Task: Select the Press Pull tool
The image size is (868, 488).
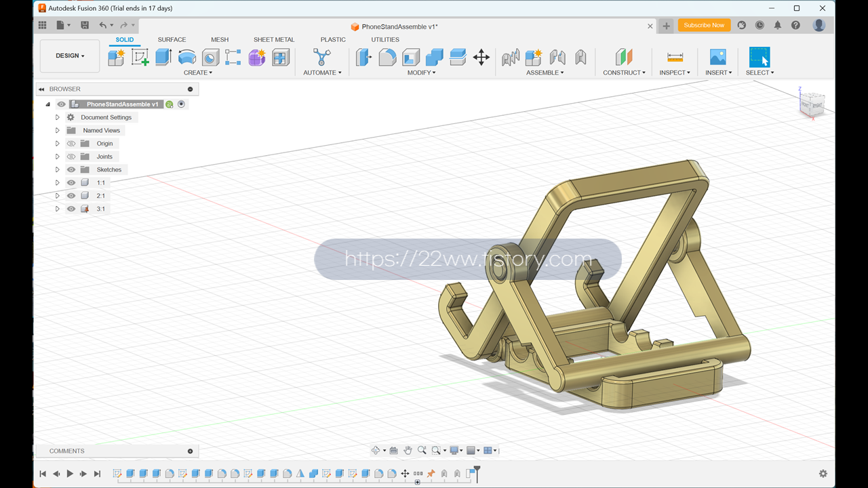Action: coord(364,57)
